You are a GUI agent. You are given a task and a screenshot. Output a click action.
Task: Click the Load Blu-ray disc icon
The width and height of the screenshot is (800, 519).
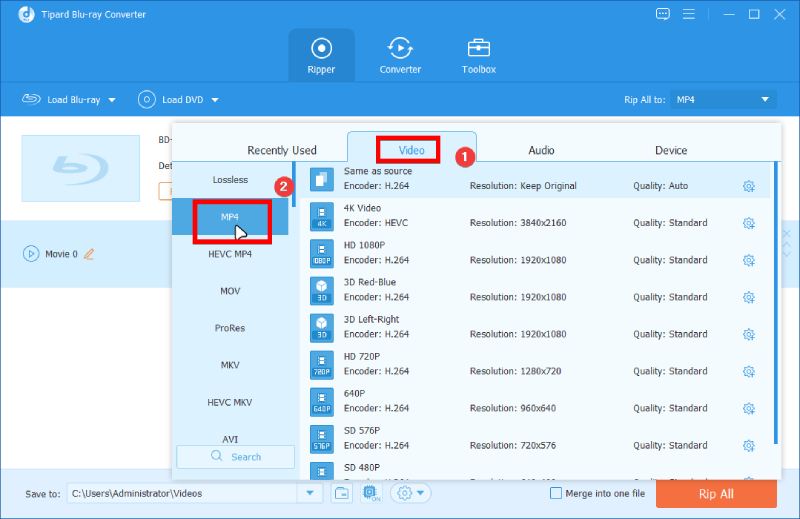31,99
